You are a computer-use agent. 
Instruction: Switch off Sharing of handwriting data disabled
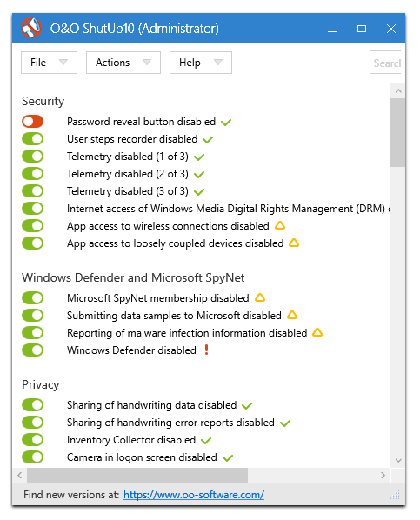(32, 404)
